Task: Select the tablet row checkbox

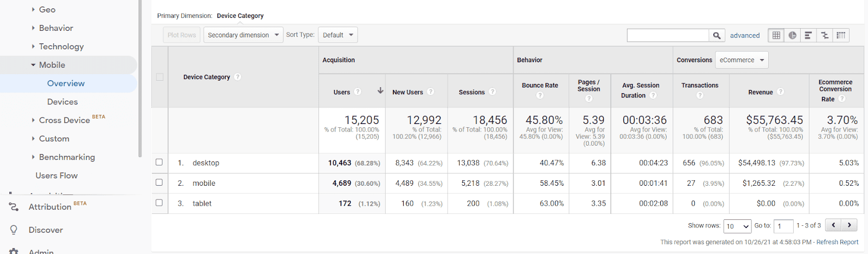Action: coord(159,203)
